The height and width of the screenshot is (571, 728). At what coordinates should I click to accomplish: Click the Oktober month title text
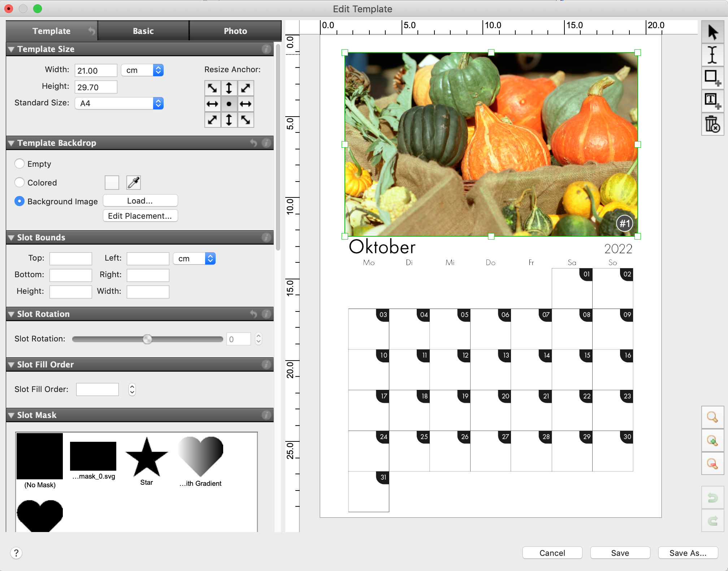point(382,247)
